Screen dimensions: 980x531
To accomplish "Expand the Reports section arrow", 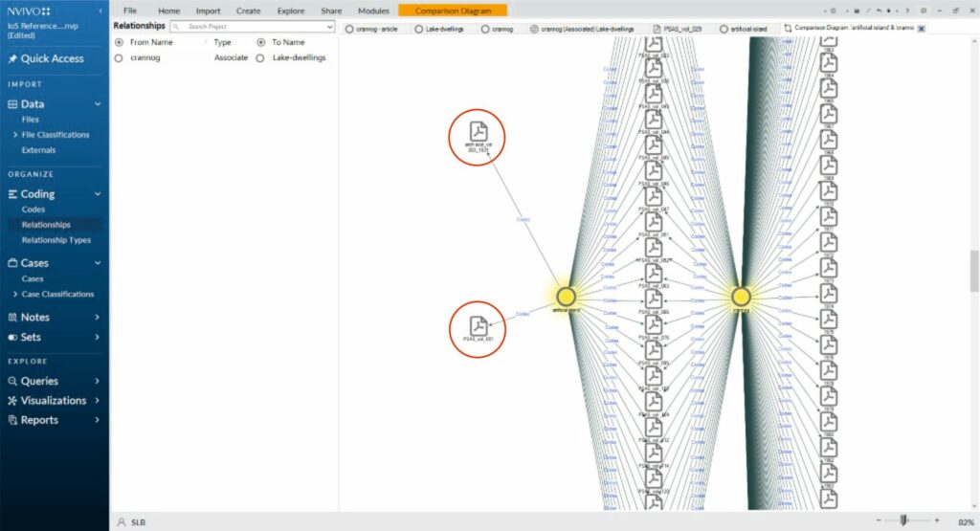I will click(98, 420).
